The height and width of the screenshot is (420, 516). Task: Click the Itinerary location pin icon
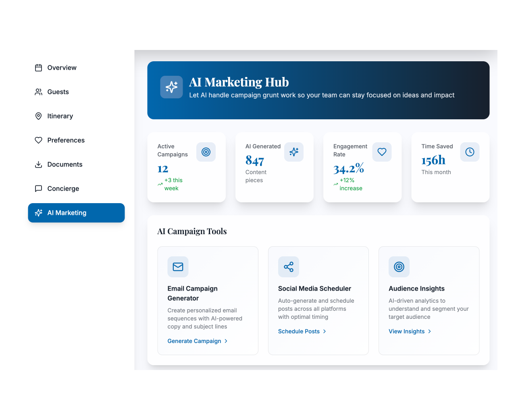point(38,116)
